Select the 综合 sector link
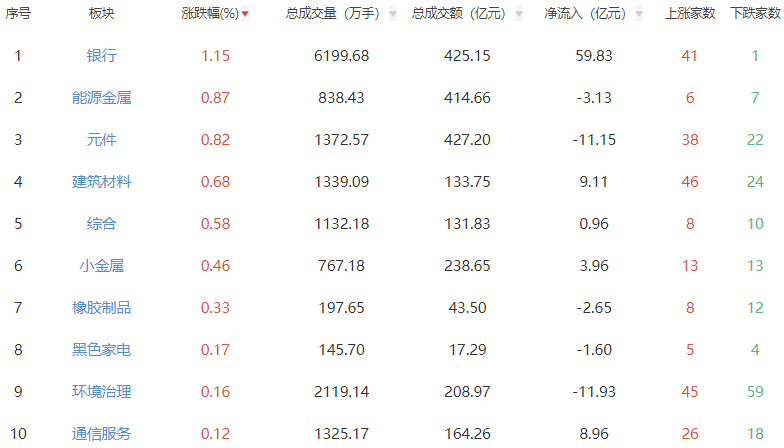The width and height of the screenshot is (784, 448). (x=101, y=224)
